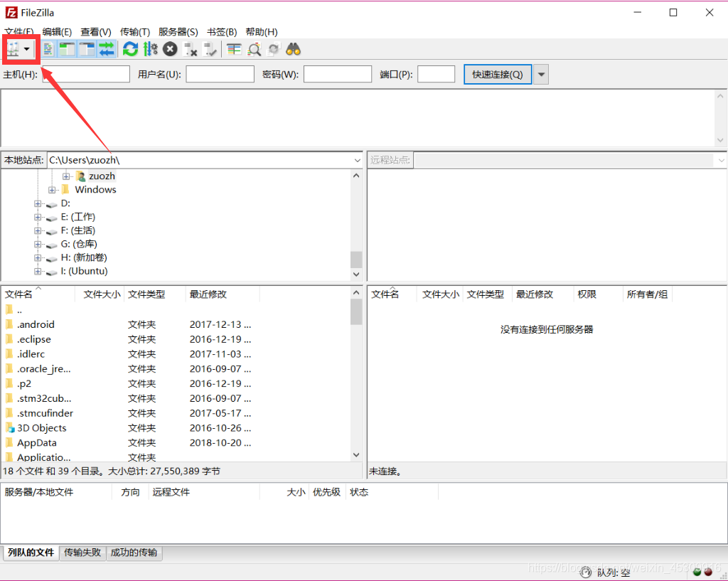The image size is (728, 581).
Task: Expand I: (Ubuntu) drive node
Action: pos(38,271)
